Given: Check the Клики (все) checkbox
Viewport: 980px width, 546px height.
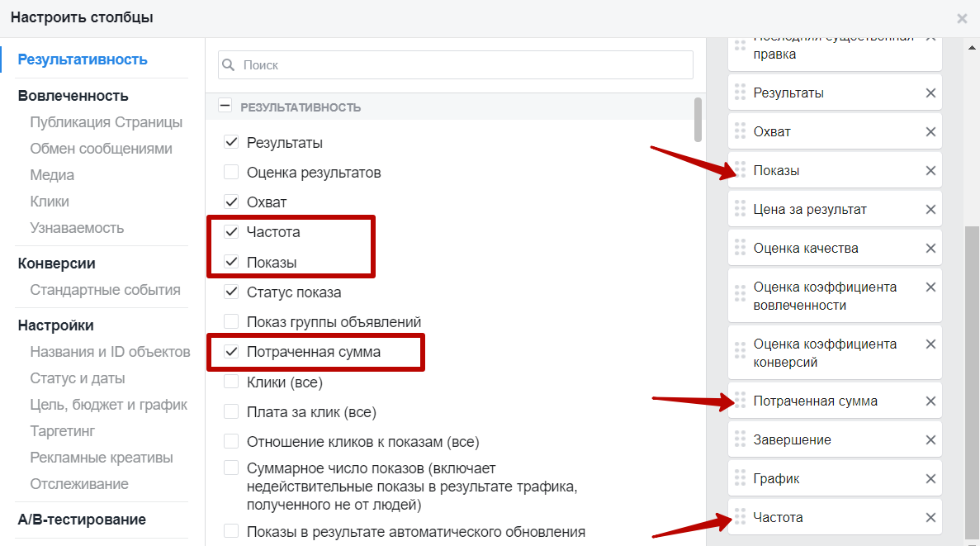Looking at the screenshot, I should pyautogui.click(x=231, y=382).
